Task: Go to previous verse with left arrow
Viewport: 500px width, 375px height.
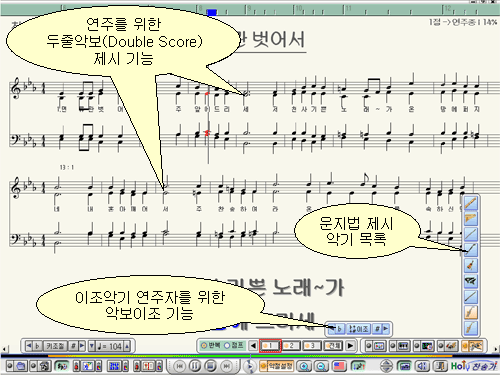Action: click(253, 346)
